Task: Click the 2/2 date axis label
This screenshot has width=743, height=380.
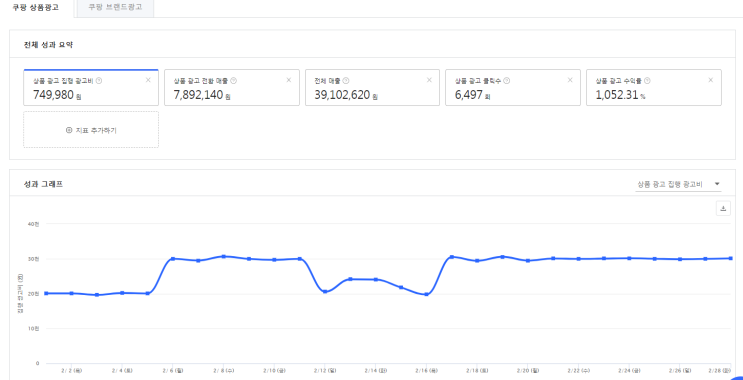Action: 72,370
